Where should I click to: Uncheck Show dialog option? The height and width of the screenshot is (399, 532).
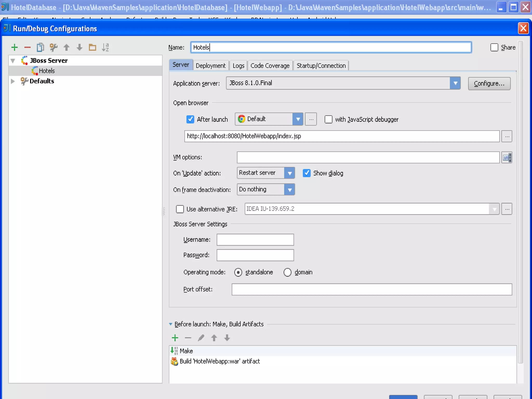pyautogui.click(x=307, y=173)
